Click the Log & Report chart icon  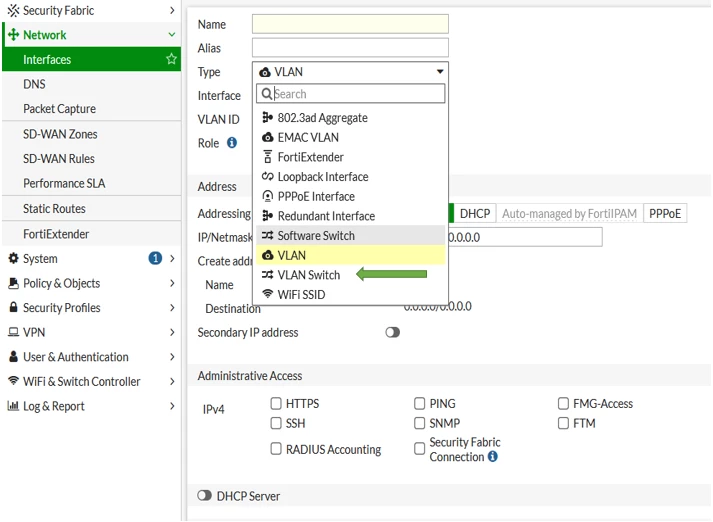coord(13,405)
